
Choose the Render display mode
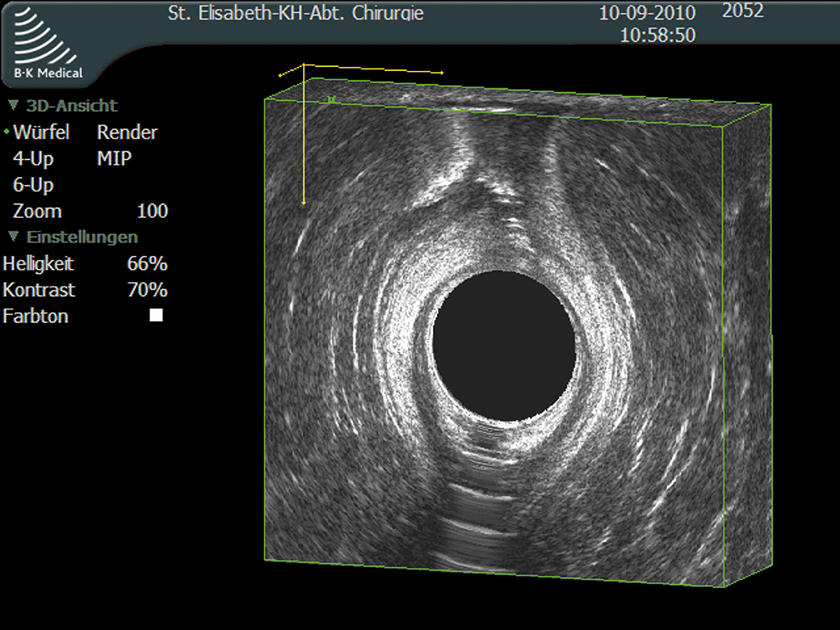[x=127, y=132]
